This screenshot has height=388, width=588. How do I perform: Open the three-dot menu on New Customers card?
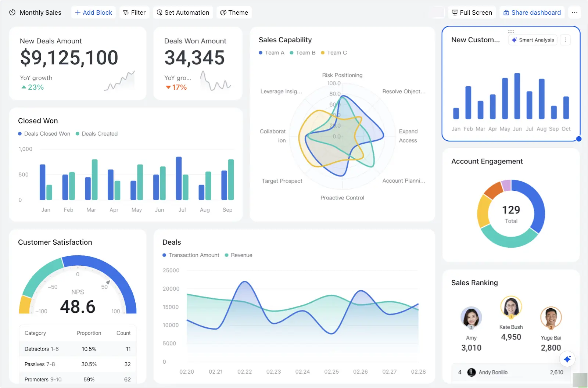(x=565, y=40)
